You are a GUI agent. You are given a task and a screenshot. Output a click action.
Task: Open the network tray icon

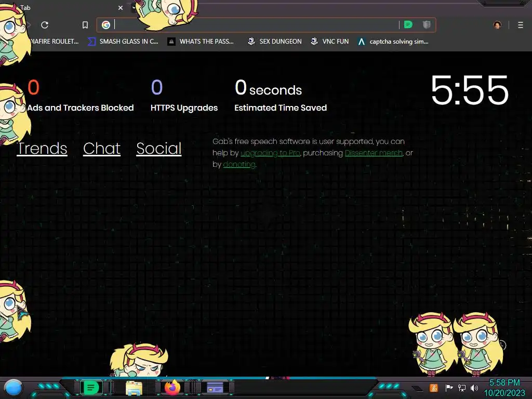click(462, 388)
